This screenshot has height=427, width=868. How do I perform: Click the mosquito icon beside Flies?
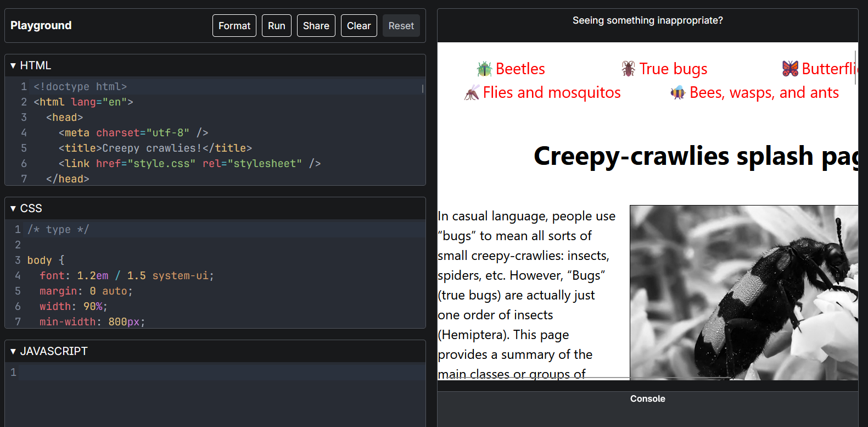pyautogui.click(x=472, y=92)
